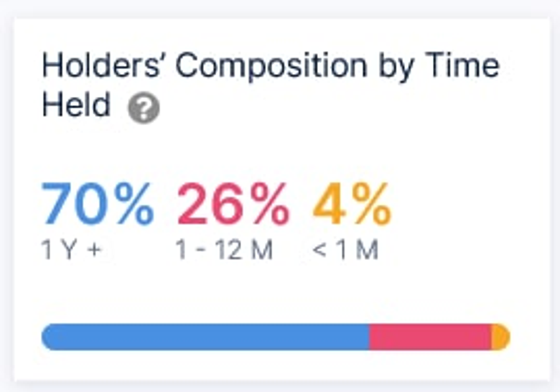The height and width of the screenshot is (392, 560).
Task: Click the "1 - 12 M" label
Action: pos(224,251)
